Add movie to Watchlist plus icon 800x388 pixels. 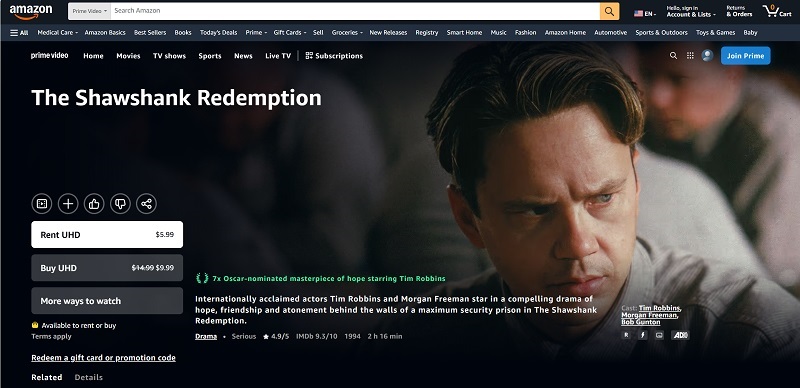pyautogui.click(x=68, y=204)
